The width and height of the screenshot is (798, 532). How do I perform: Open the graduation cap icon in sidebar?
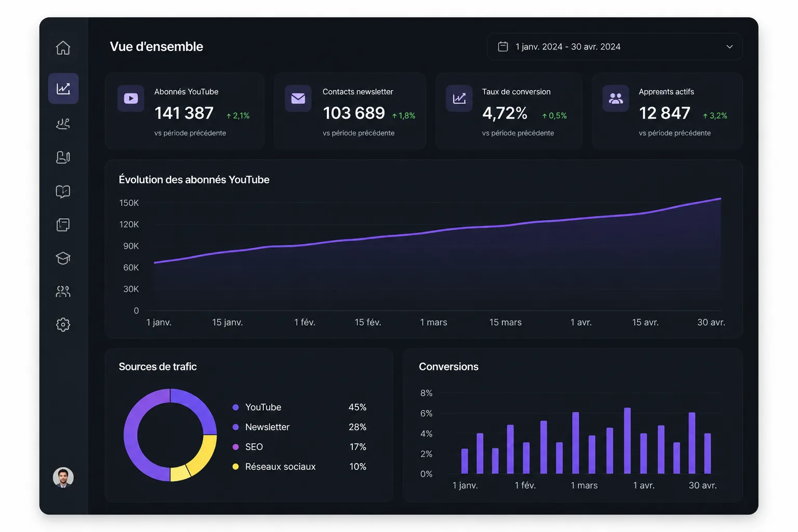pyautogui.click(x=63, y=258)
